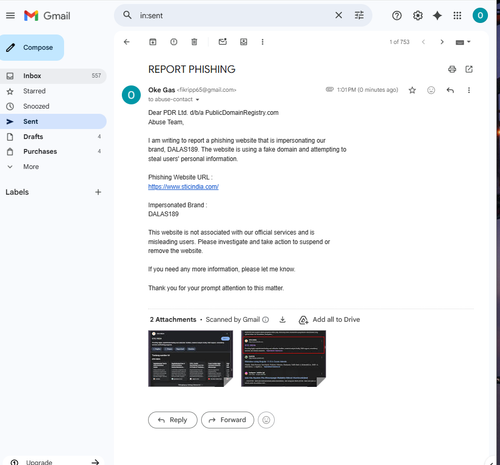Click the 1 of 753 counter
The width and height of the screenshot is (500, 465).
(x=399, y=42)
